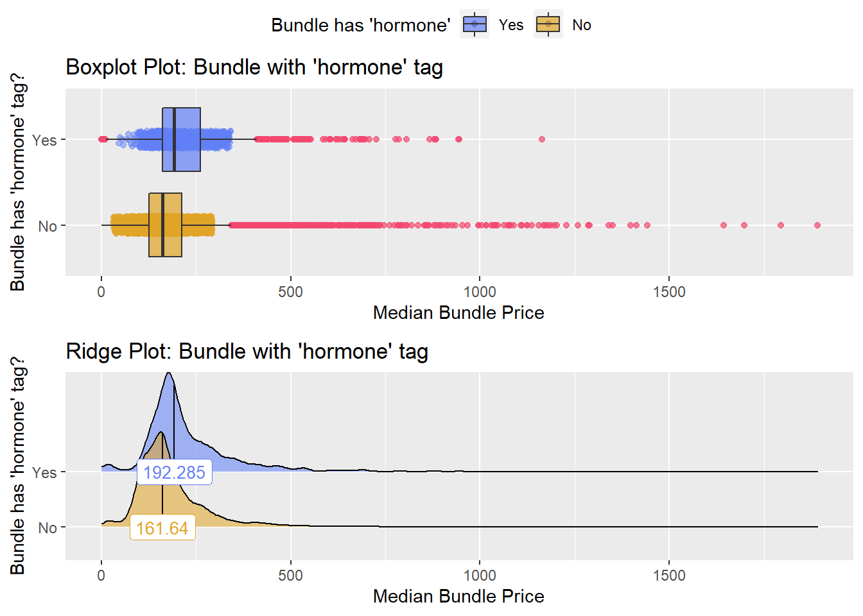The image size is (863, 616).
Task: Select the 161.64 median label
Action: (x=162, y=528)
